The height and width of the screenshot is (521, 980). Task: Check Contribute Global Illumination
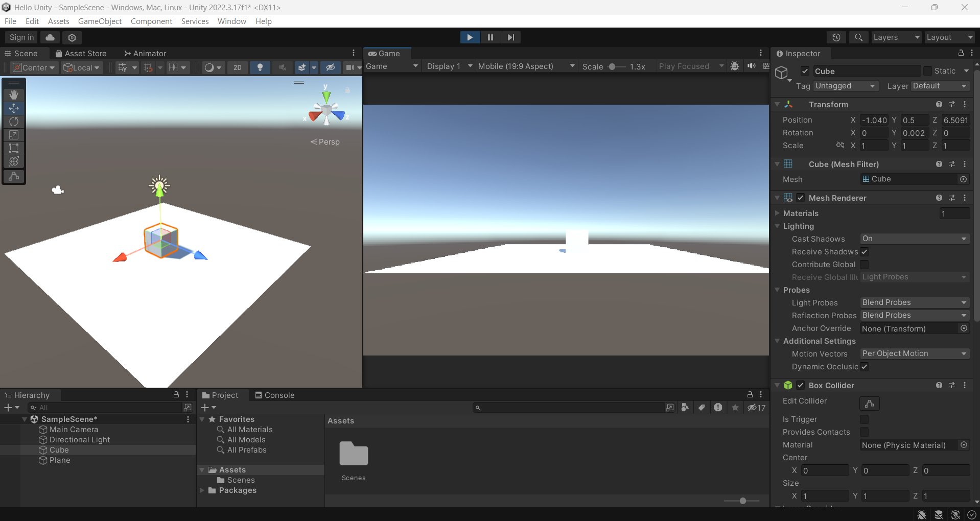(x=864, y=265)
